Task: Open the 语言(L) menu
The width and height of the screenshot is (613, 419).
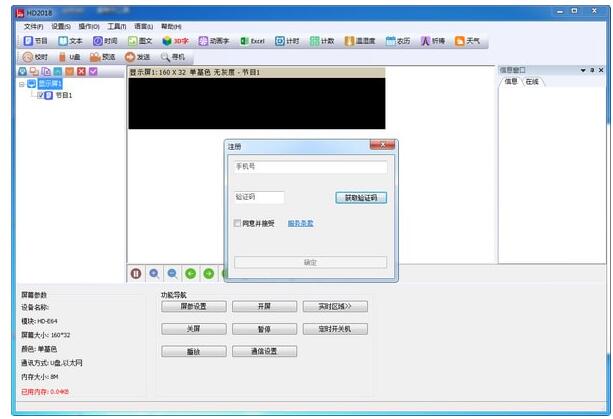Action: click(143, 27)
